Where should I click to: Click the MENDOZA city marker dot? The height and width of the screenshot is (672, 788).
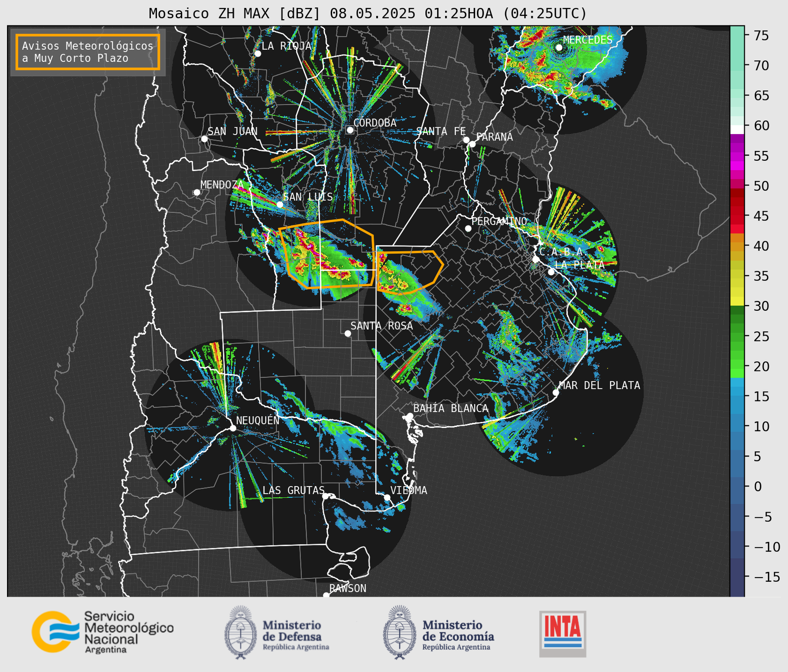[197, 193]
